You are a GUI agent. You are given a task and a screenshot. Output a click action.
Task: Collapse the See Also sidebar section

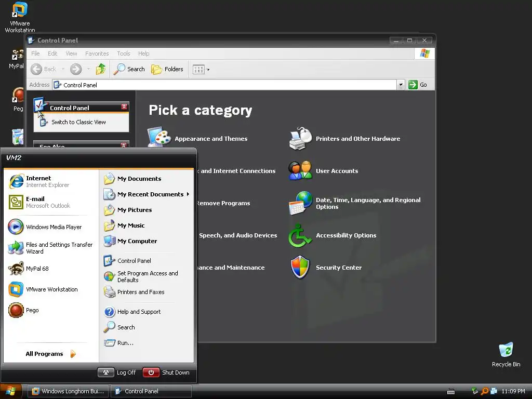point(124,145)
